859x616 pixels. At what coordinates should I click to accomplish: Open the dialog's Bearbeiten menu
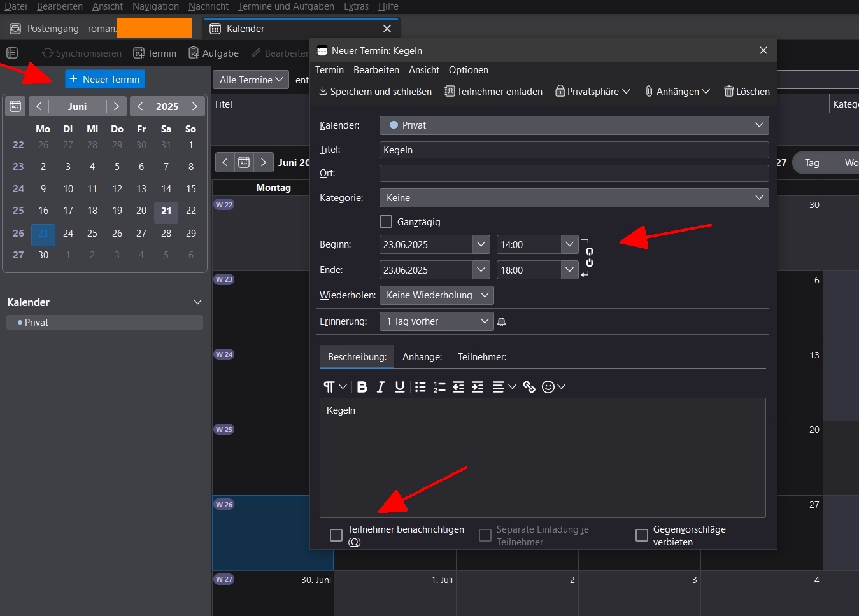(x=376, y=70)
